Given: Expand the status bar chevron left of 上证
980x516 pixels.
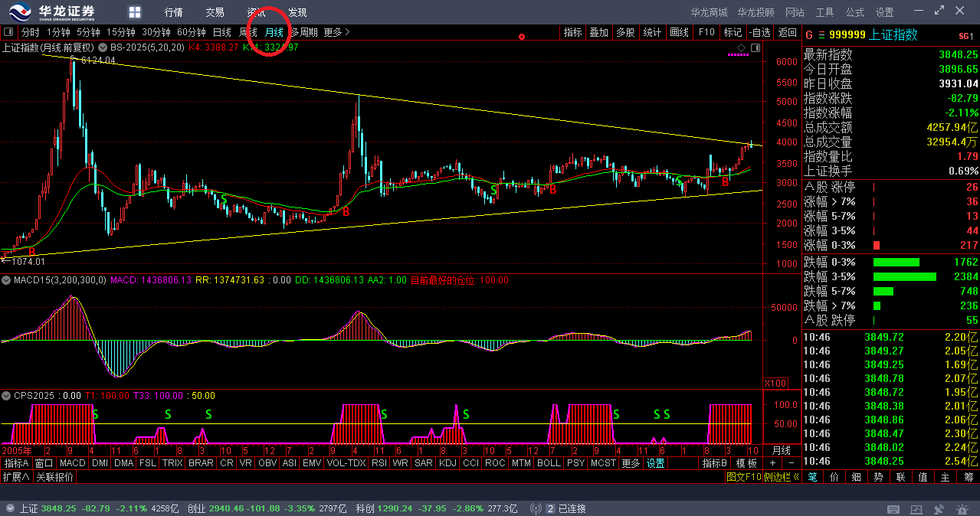Looking at the screenshot, I should point(9,508).
